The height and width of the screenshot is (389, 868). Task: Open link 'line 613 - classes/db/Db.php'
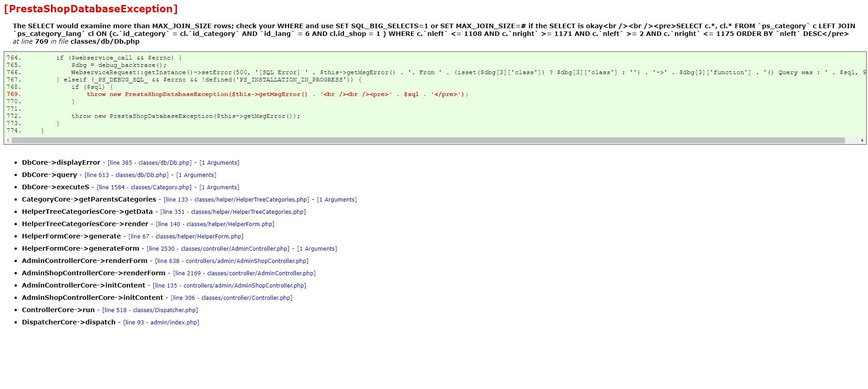tap(126, 175)
